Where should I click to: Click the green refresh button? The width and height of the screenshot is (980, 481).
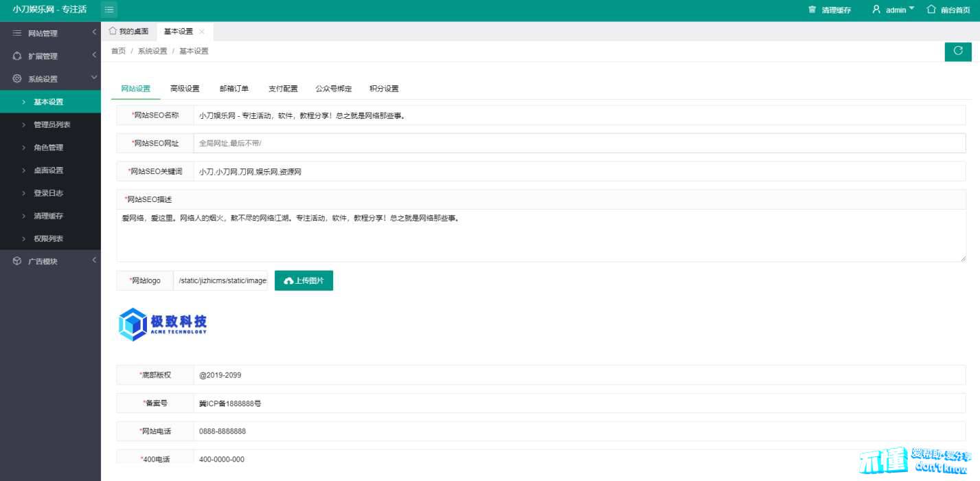958,52
